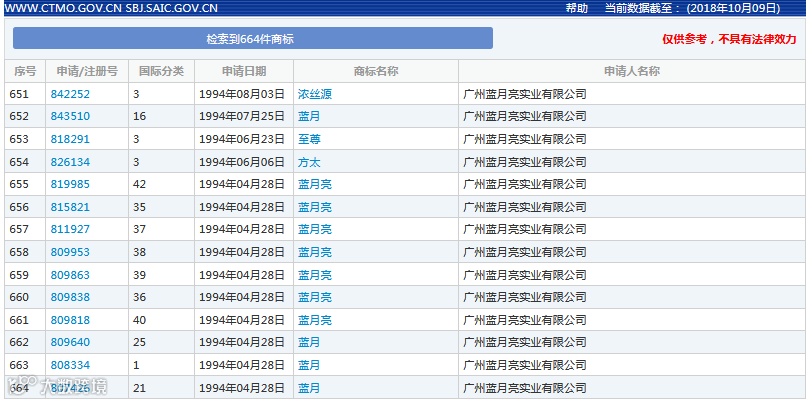This screenshot has width=812, height=402.
Task: Open registration number 815821
Action: pos(70,207)
